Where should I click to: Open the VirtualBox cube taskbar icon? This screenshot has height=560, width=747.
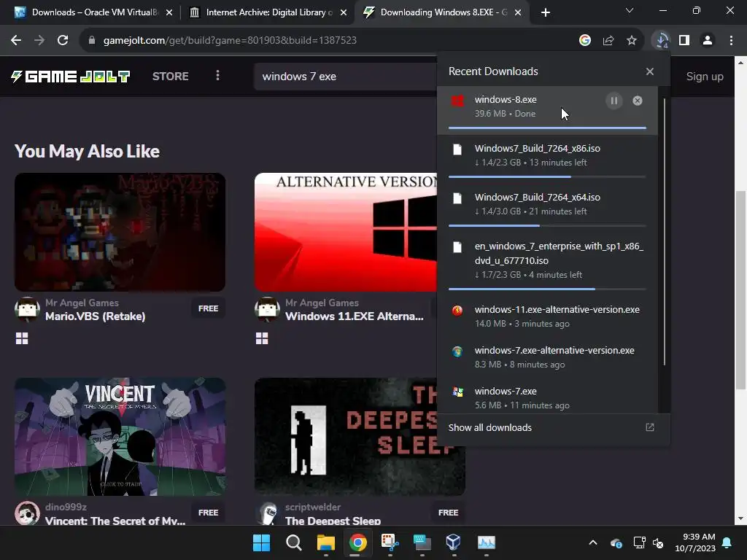coord(454,542)
